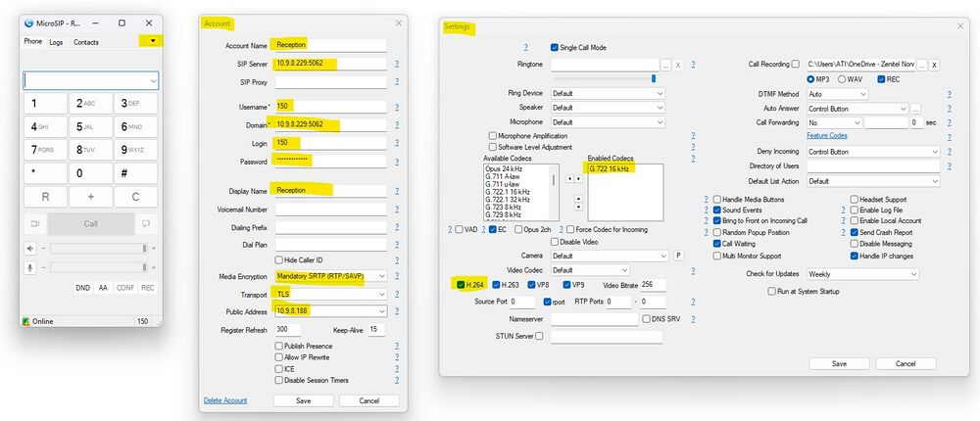Click the camera P preview button

pyautogui.click(x=679, y=256)
